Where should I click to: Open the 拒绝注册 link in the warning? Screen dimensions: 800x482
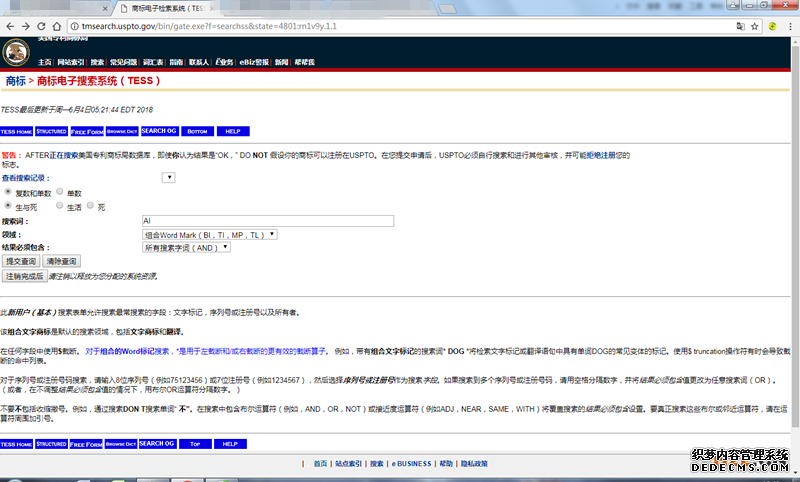[x=601, y=155]
